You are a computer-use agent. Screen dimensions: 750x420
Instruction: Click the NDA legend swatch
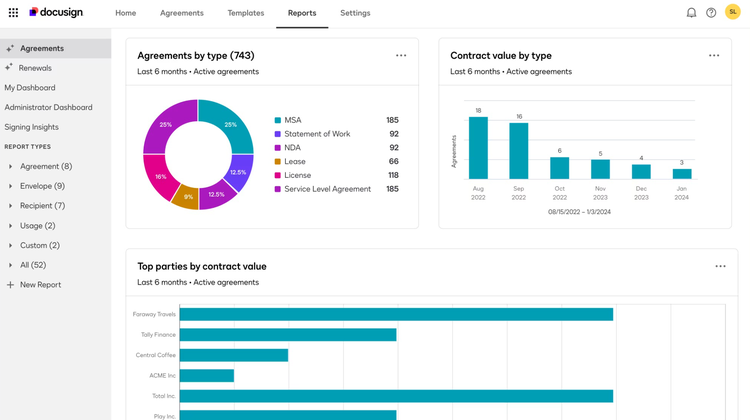[277, 148]
